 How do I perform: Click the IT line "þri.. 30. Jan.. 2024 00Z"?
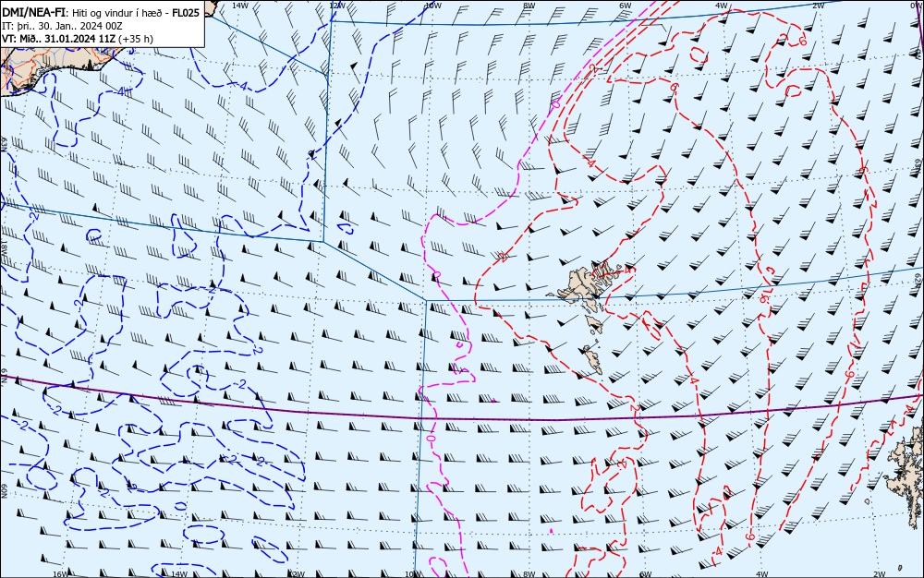[68, 26]
